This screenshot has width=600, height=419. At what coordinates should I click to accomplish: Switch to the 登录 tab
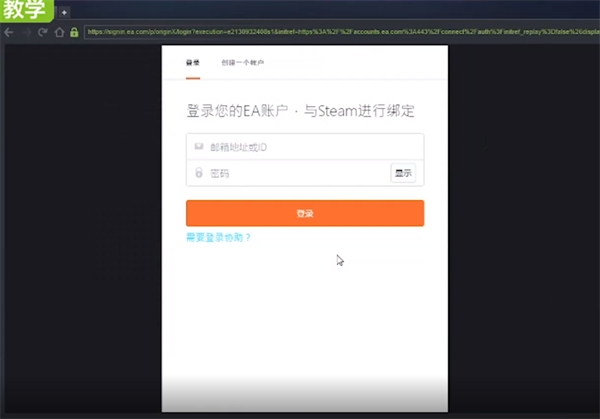coord(193,63)
